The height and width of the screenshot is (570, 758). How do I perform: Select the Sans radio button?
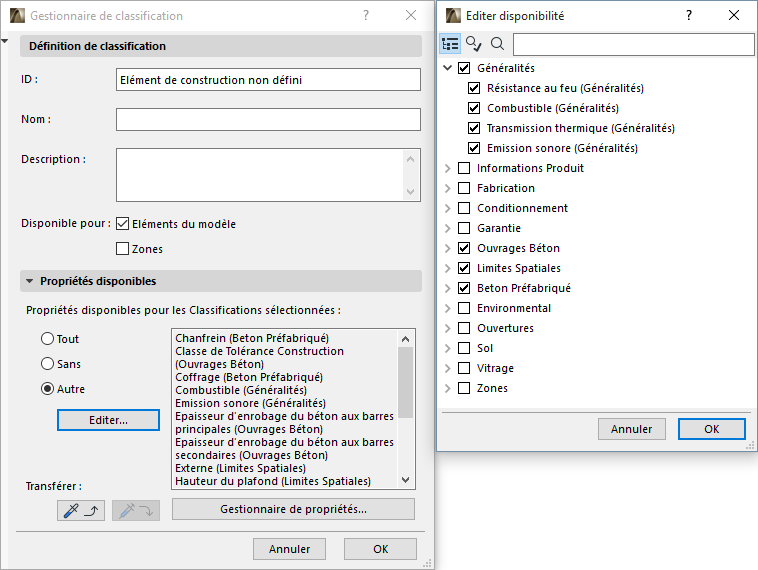(x=47, y=364)
